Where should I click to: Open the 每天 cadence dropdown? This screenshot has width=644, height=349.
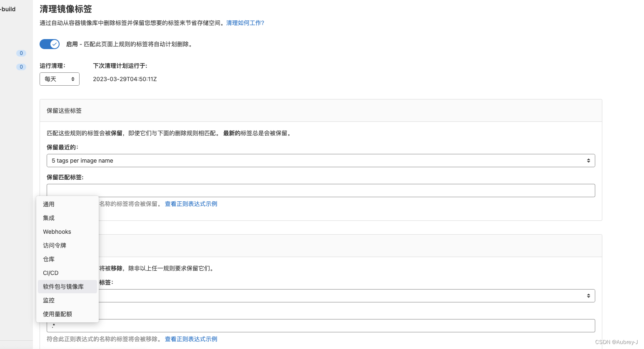tap(59, 79)
